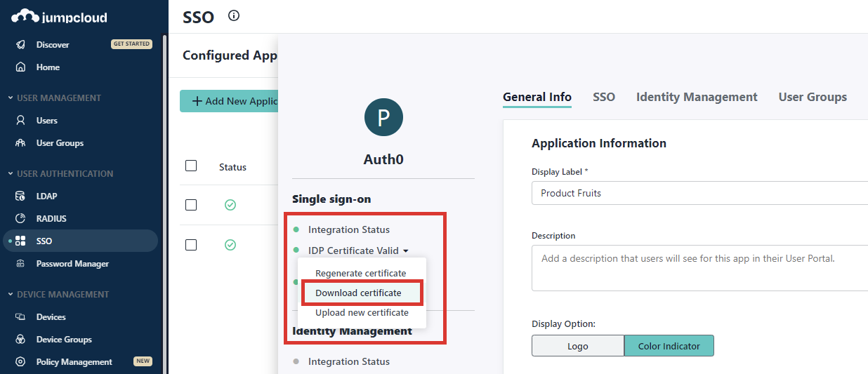Click the Description text area
The width and height of the screenshot is (868, 374).
coord(699,267)
